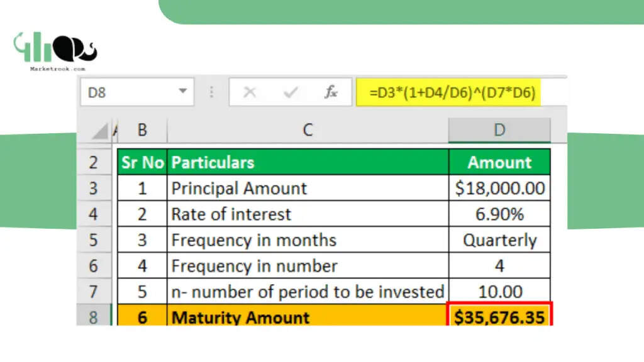
Task: Click the 'Sr No' header cell
Action: (143, 163)
